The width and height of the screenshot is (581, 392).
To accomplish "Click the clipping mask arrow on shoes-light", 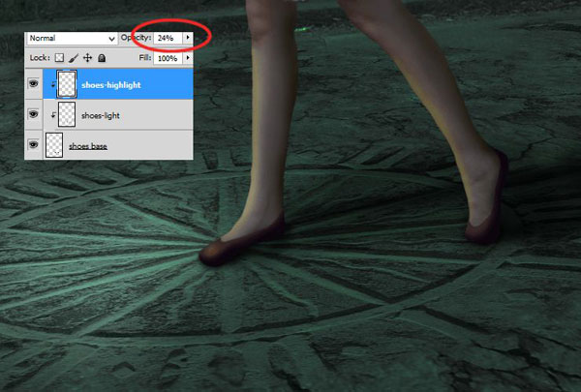I will [53, 115].
